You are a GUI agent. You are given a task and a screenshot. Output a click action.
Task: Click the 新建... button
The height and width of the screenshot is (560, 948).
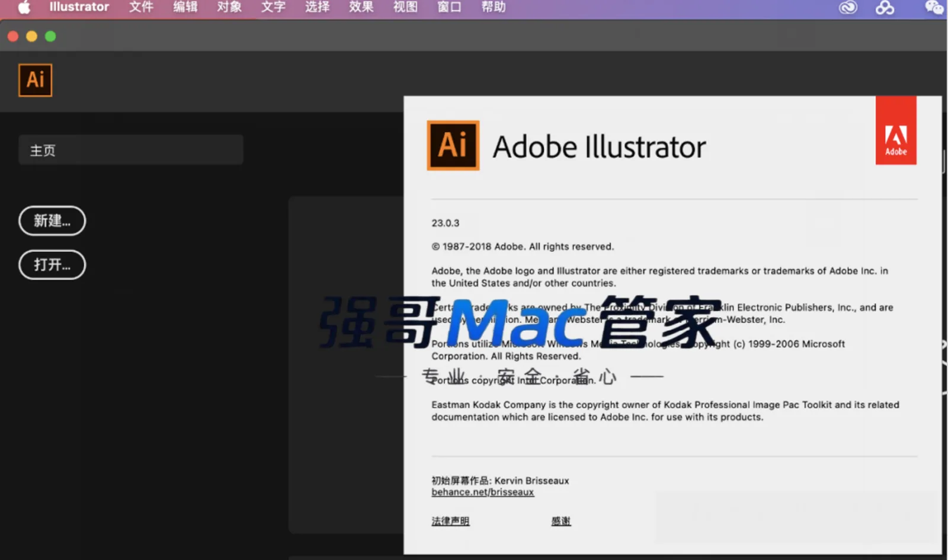click(52, 220)
